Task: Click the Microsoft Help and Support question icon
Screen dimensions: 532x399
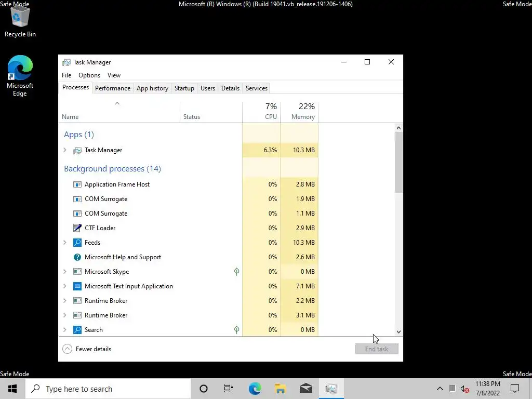Action: [77, 257]
